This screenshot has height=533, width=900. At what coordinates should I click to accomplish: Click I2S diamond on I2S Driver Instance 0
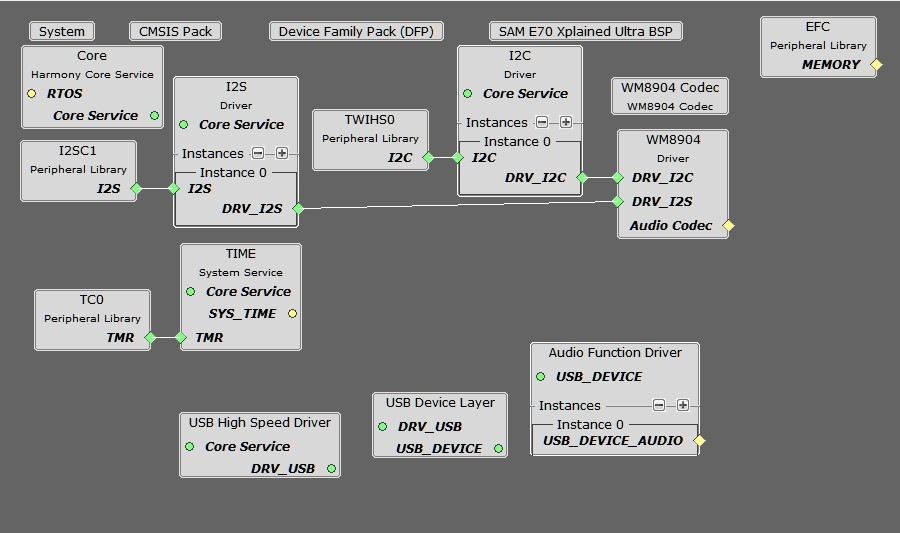pos(174,188)
